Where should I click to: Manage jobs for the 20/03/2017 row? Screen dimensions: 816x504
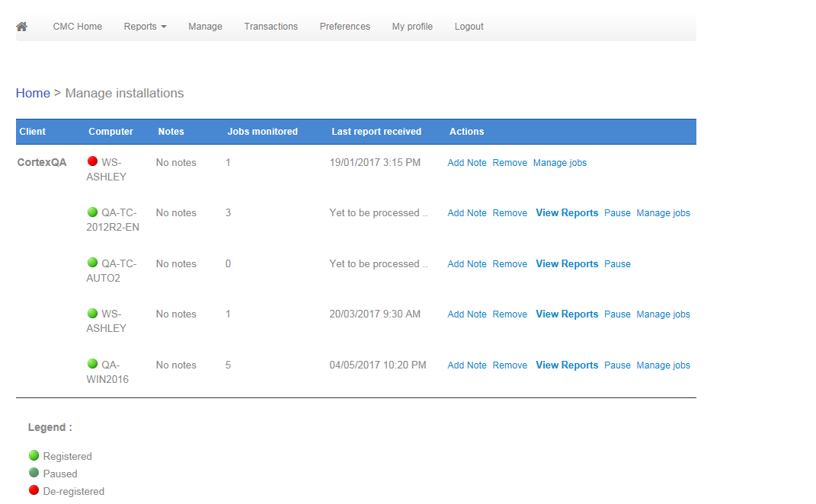(664, 314)
